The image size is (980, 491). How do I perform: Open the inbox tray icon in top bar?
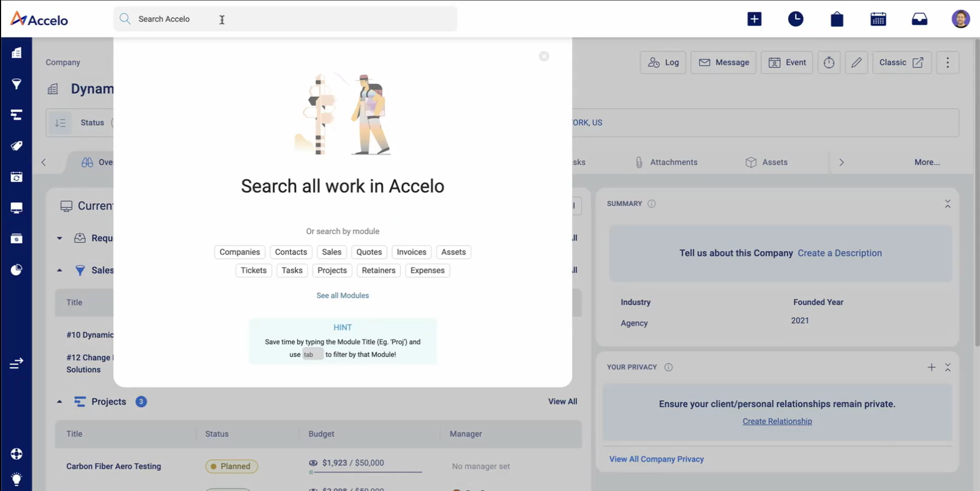[920, 19]
